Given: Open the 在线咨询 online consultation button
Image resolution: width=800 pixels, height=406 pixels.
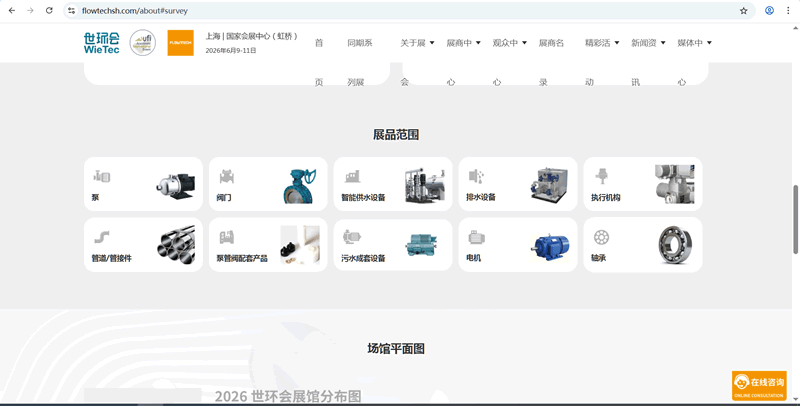Looking at the screenshot, I should (x=759, y=386).
